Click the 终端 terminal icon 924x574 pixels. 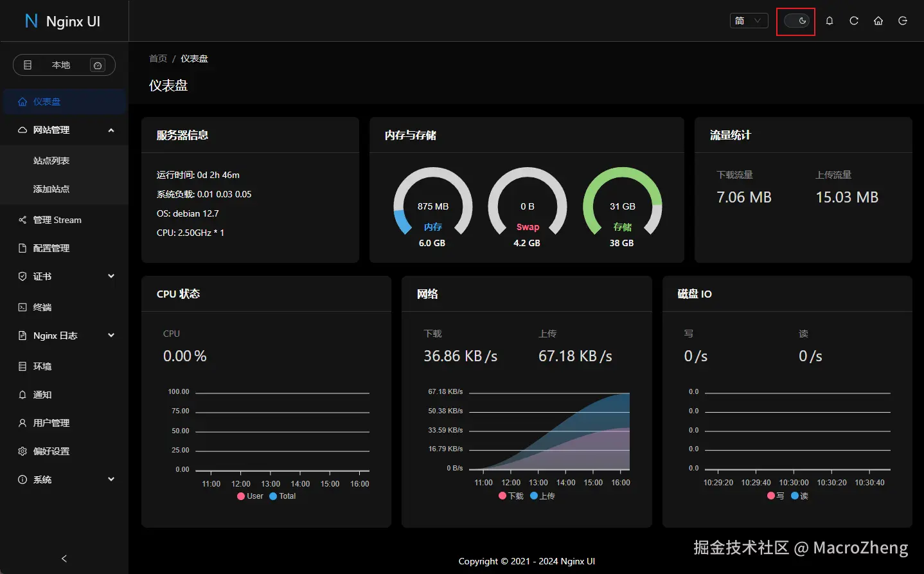[x=22, y=307]
